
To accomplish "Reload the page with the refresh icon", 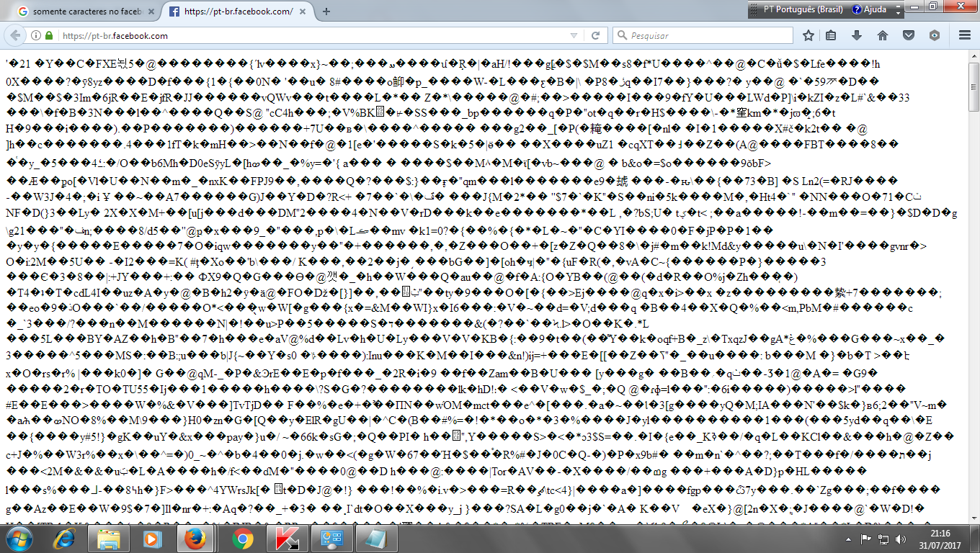I will click(x=597, y=35).
